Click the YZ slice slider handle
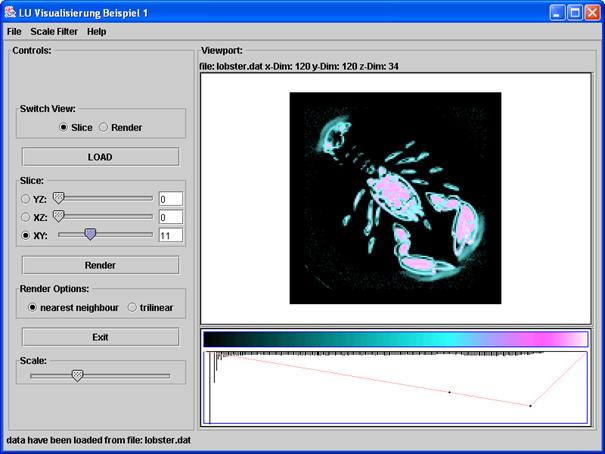The image size is (605, 454). 58,198
